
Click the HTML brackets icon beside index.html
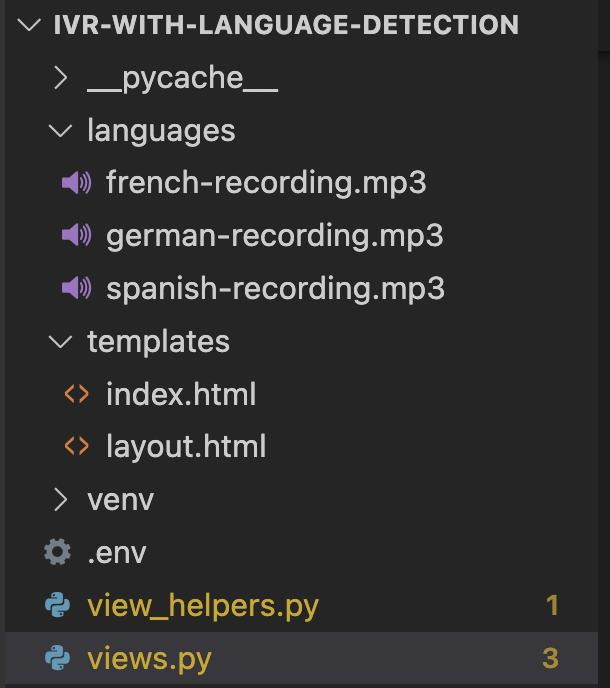coord(76,394)
